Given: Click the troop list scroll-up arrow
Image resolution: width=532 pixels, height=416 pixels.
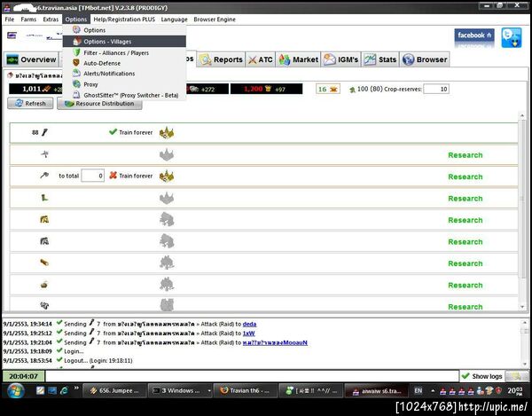Looking at the screenshot, I should [522, 115].
